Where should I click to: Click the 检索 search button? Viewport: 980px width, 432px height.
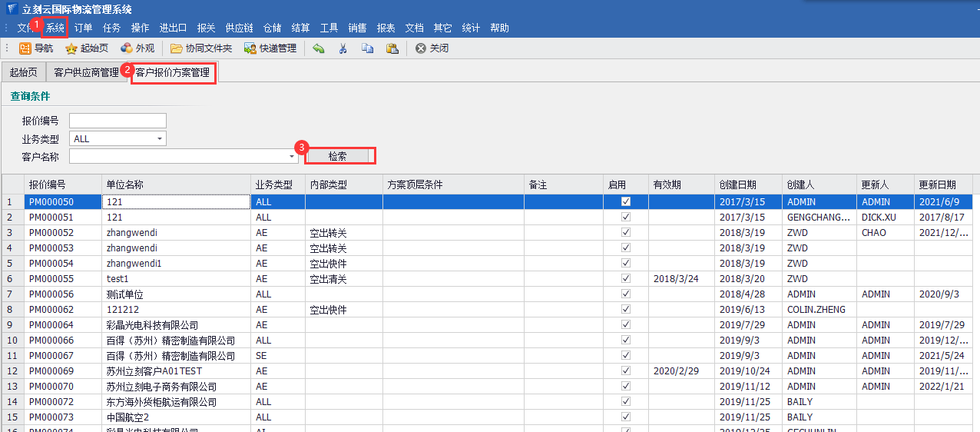[x=338, y=156]
